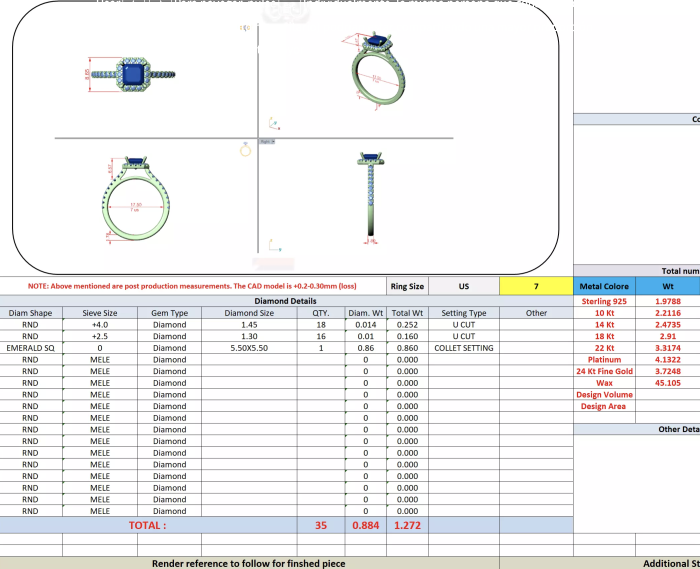Click the top-view ring render with blue stone
Viewport: 700px width, 569px height.
coord(132,75)
